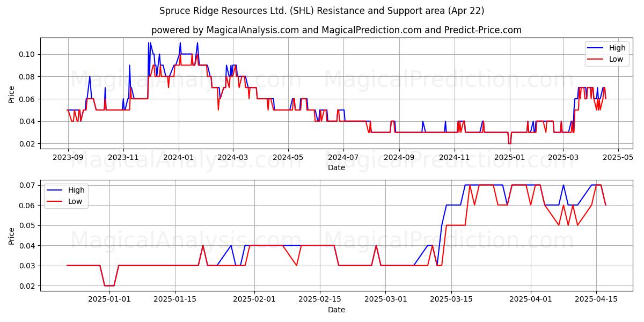This screenshot has height=322, width=644.
Task: Click the '2025-01' label on top chart
Action: click(510, 158)
